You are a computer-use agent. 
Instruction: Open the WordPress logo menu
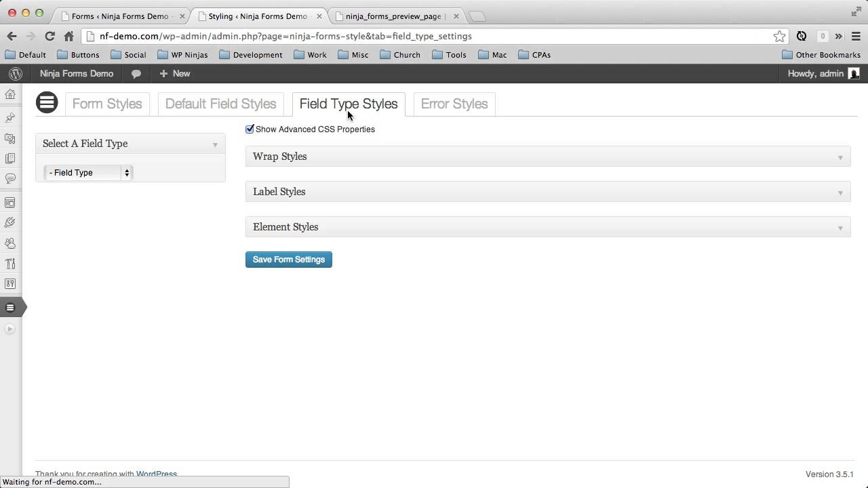[x=15, y=74]
